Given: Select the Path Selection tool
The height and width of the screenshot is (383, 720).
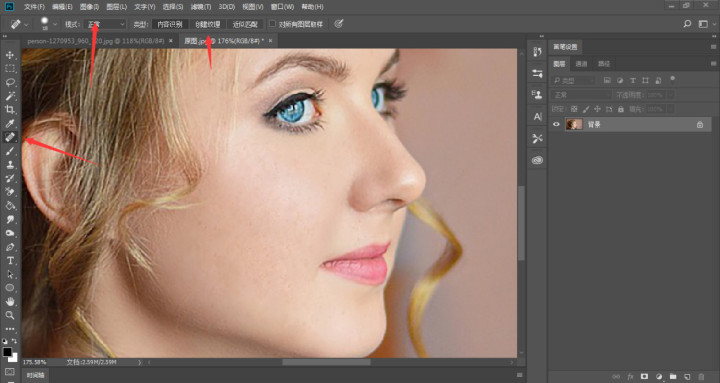Looking at the screenshot, I should (10, 274).
